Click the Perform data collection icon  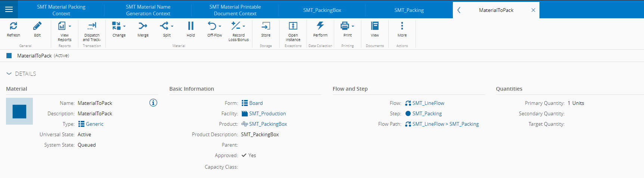[x=320, y=26]
